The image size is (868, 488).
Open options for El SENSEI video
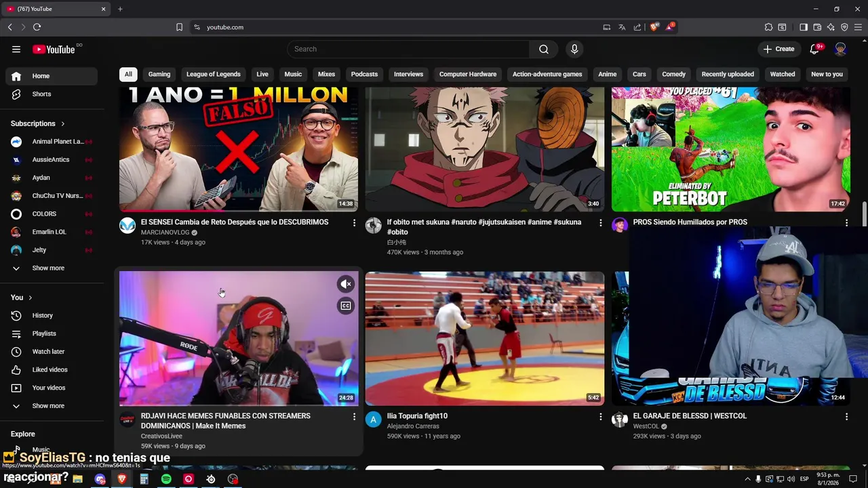tap(353, 222)
